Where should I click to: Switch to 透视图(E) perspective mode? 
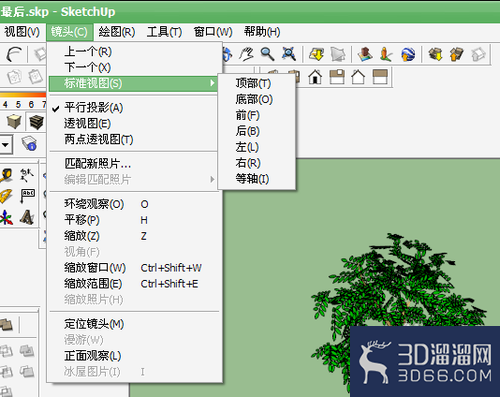tap(133, 124)
